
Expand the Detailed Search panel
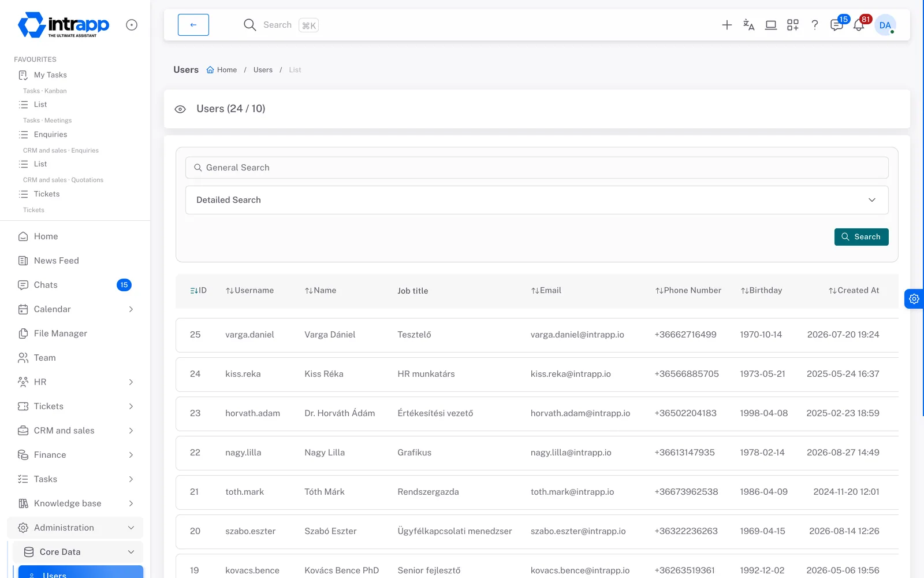(x=537, y=200)
